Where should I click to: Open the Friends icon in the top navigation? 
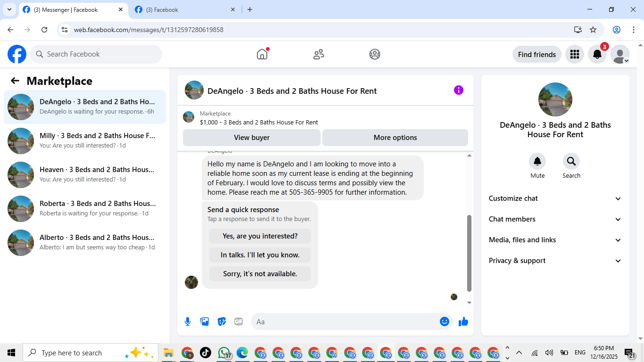[x=319, y=54]
